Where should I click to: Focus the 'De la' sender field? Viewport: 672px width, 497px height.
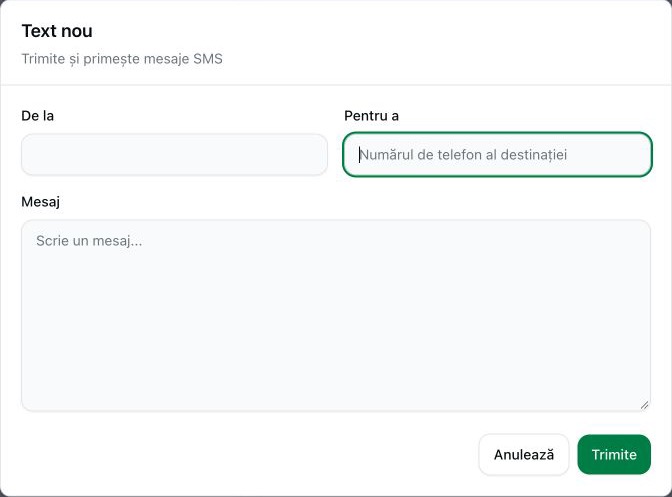174,155
